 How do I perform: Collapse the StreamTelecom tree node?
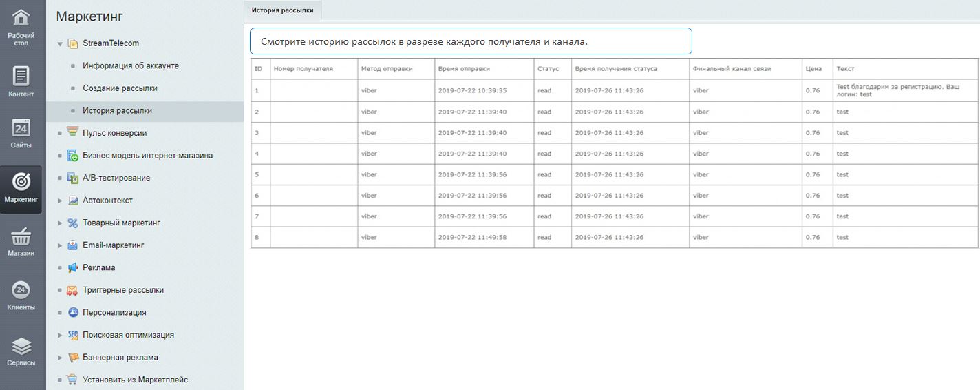(60, 43)
